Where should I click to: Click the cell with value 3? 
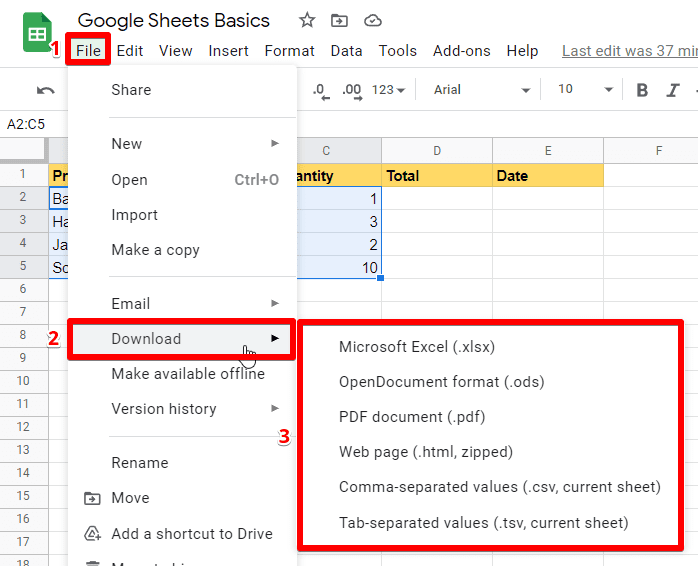tap(339, 221)
